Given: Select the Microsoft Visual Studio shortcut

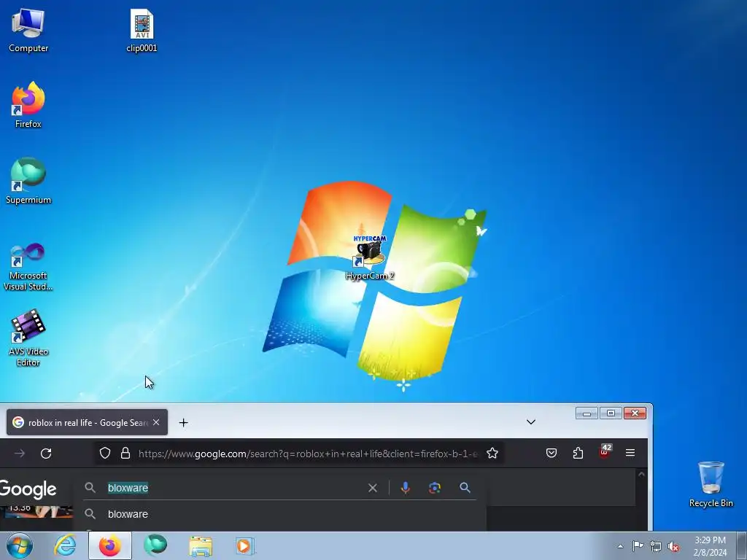Looking at the screenshot, I should click(28, 267).
